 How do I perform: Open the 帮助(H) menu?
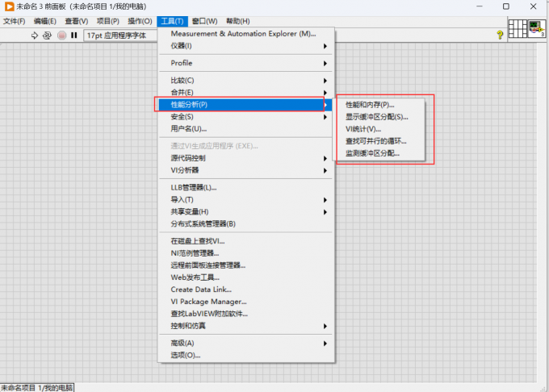pos(237,21)
